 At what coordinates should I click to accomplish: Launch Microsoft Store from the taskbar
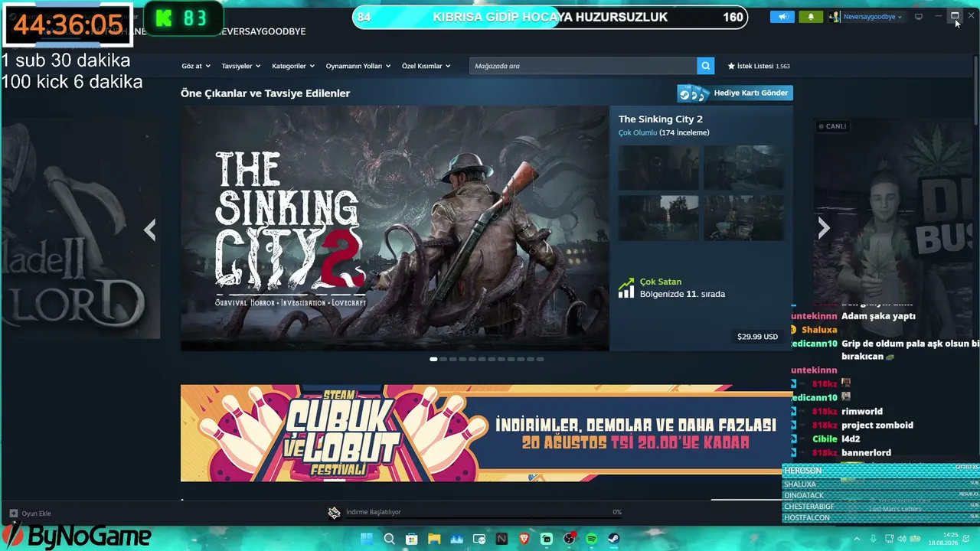click(411, 539)
